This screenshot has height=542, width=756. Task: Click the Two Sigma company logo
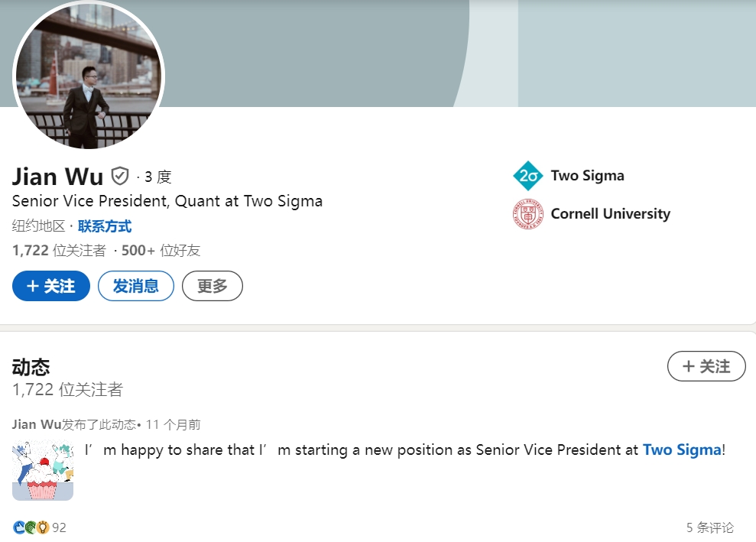pyautogui.click(x=527, y=176)
